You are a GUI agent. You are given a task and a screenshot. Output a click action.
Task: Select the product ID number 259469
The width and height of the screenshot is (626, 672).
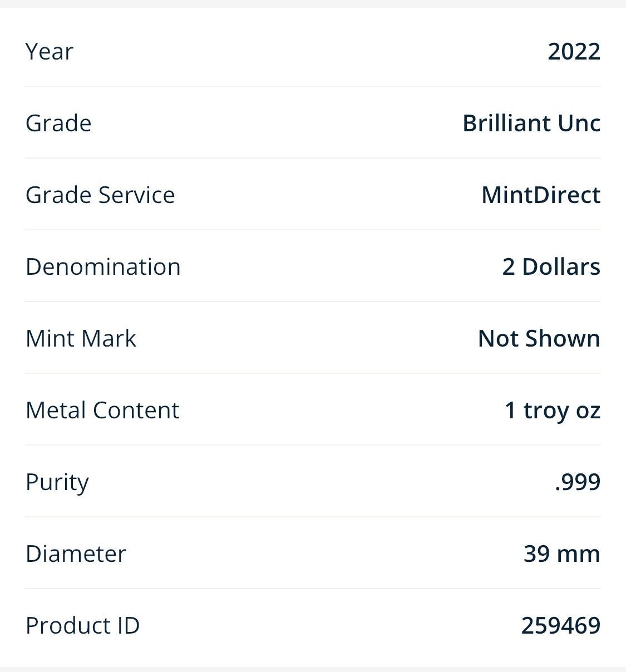click(560, 625)
